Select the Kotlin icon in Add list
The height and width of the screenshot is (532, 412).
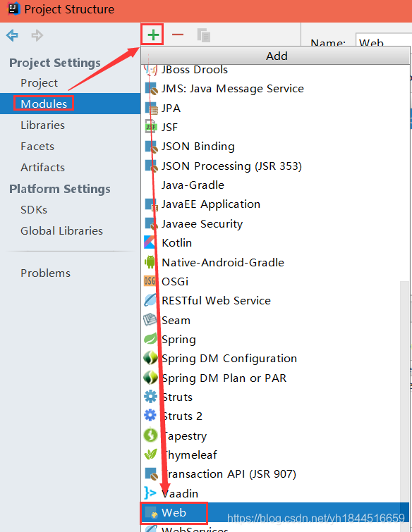[150, 242]
